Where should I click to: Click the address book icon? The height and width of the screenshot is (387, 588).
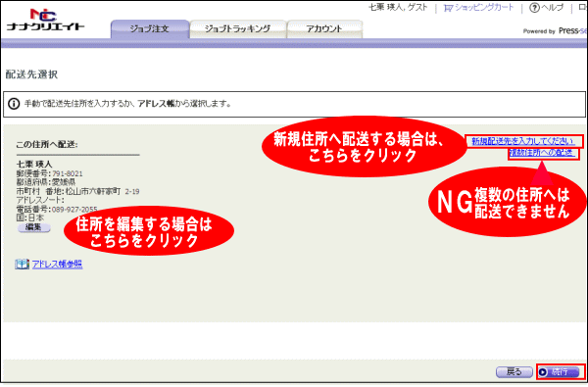(23, 264)
